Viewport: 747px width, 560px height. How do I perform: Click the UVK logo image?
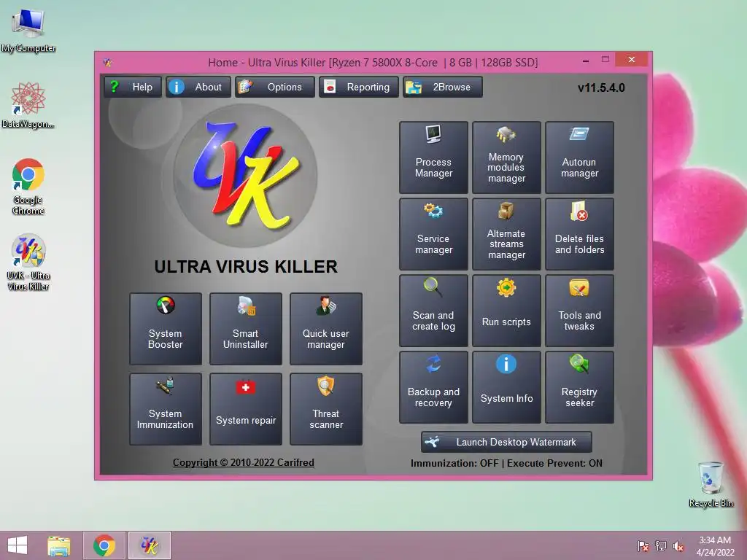point(246,176)
